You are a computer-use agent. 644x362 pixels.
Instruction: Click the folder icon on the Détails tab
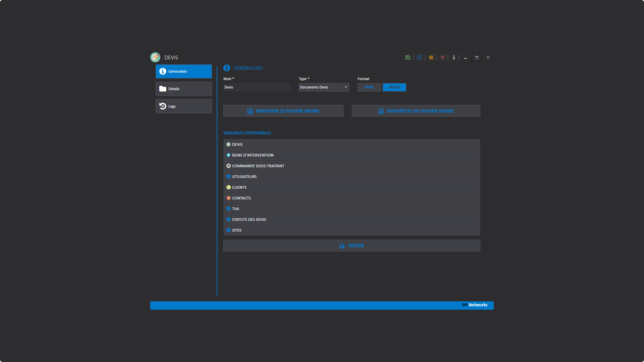click(163, 89)
